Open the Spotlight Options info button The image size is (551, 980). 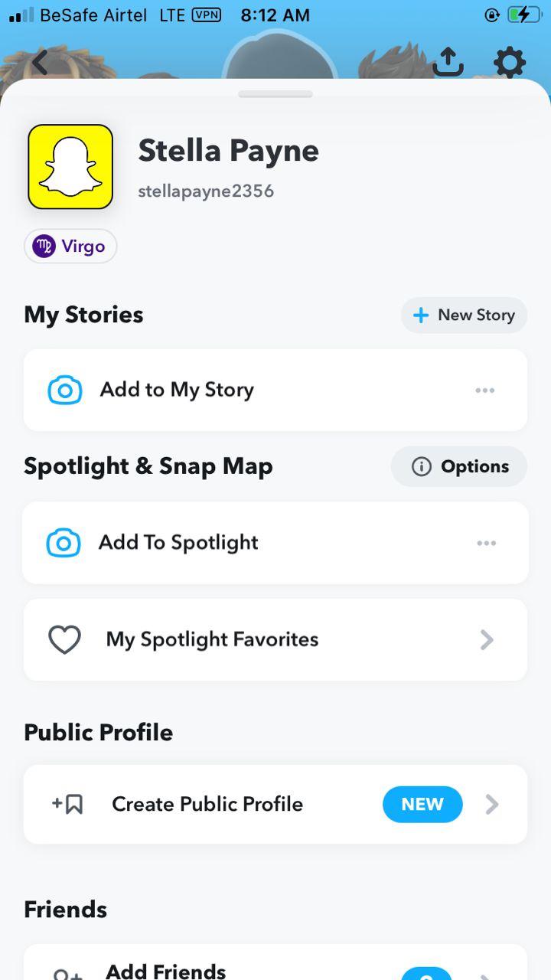click(x=459, y=466)
